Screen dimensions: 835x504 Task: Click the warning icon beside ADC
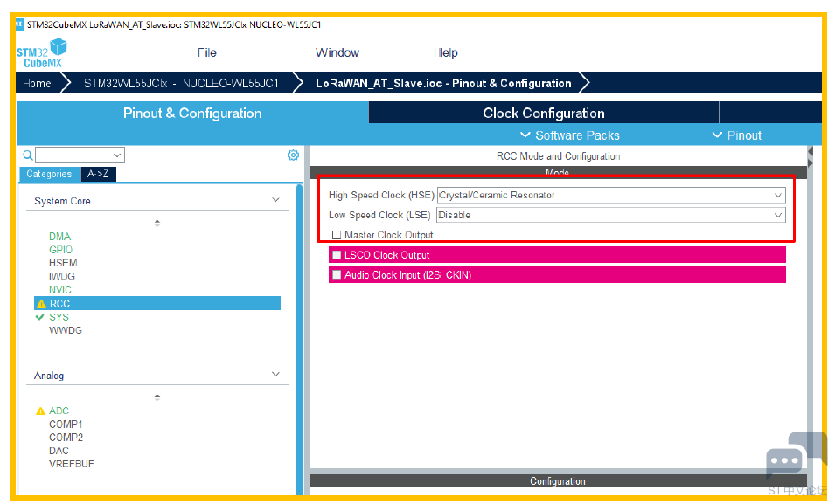tap(40, 411)
